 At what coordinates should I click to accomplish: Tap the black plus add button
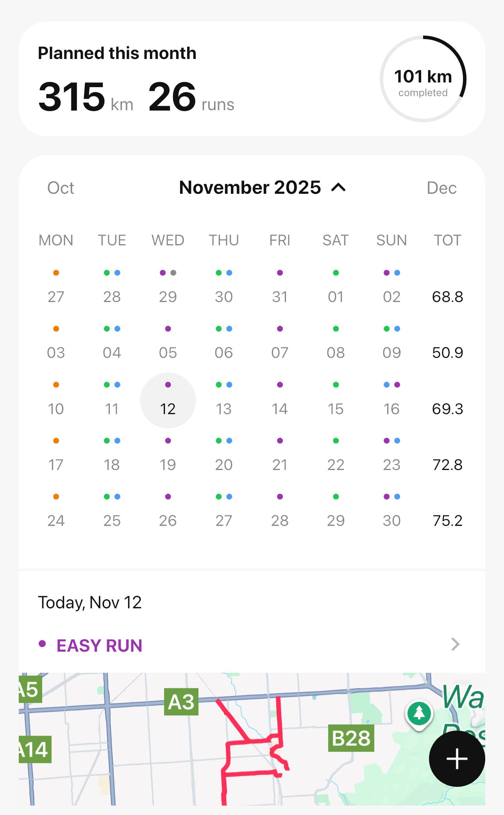[457, 759]
